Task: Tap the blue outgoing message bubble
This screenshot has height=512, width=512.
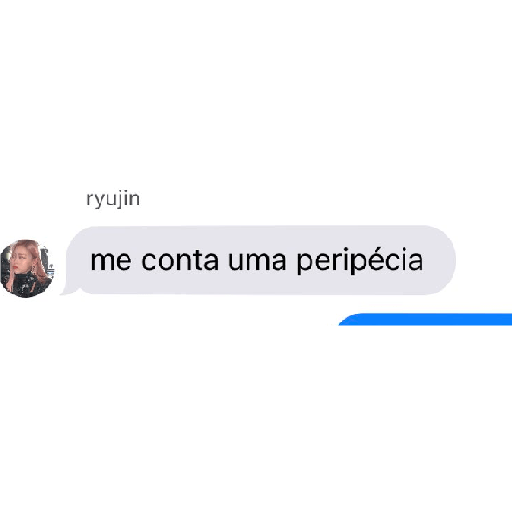Action: pyautogui.click(x=425, y=319)
